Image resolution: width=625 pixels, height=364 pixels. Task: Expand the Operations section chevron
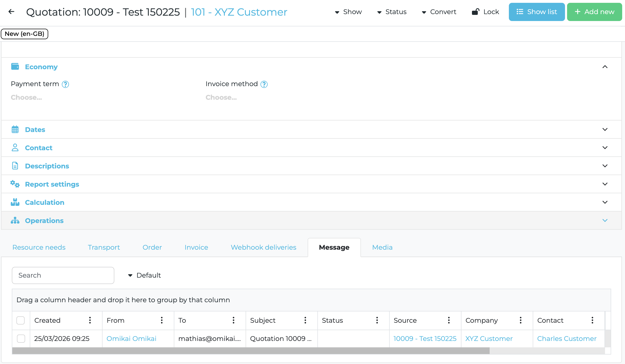[x=605, y=220]
